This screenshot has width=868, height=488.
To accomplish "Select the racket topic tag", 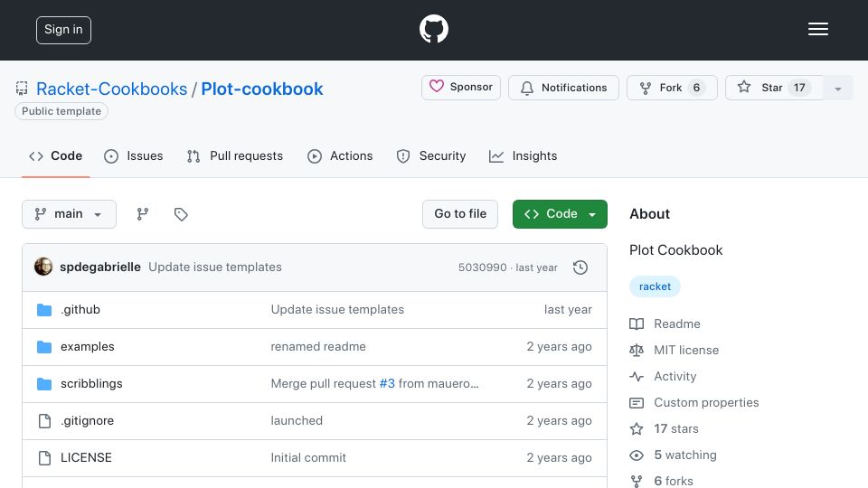I will tap(655, 286).
